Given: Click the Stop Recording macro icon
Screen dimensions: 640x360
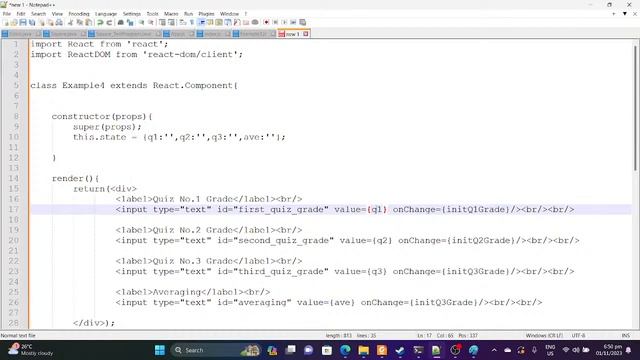Looking at the screenshot, I should pyautogui.click(x=275, y=22).
